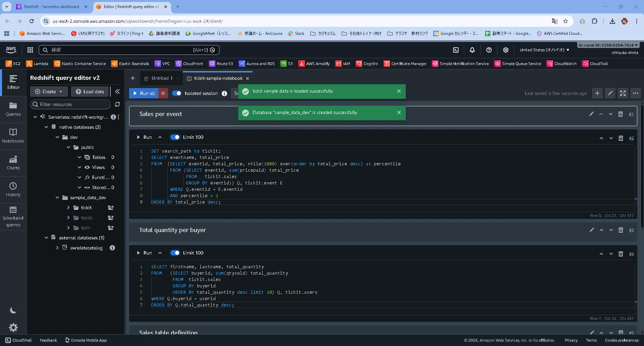Open the Queries folder icon
The width and height of the screenshot is (644, 346).
(x=13, y=109)
